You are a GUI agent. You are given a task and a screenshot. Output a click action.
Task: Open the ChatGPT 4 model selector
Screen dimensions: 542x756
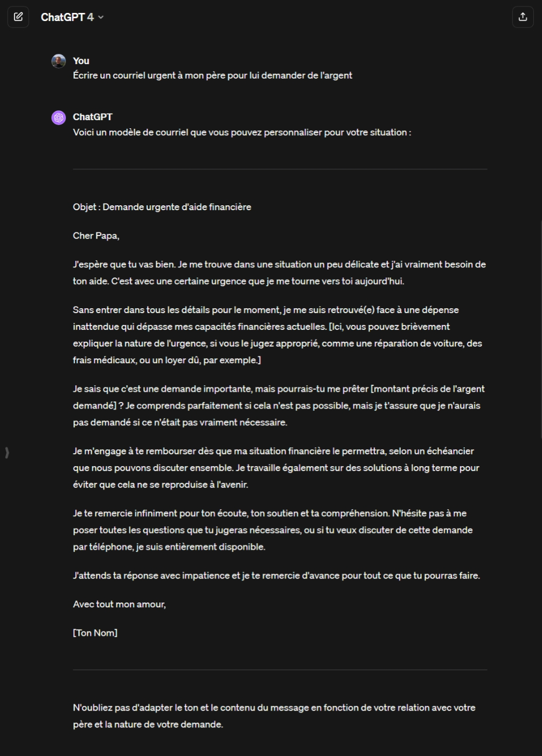(x=72, y=17)
